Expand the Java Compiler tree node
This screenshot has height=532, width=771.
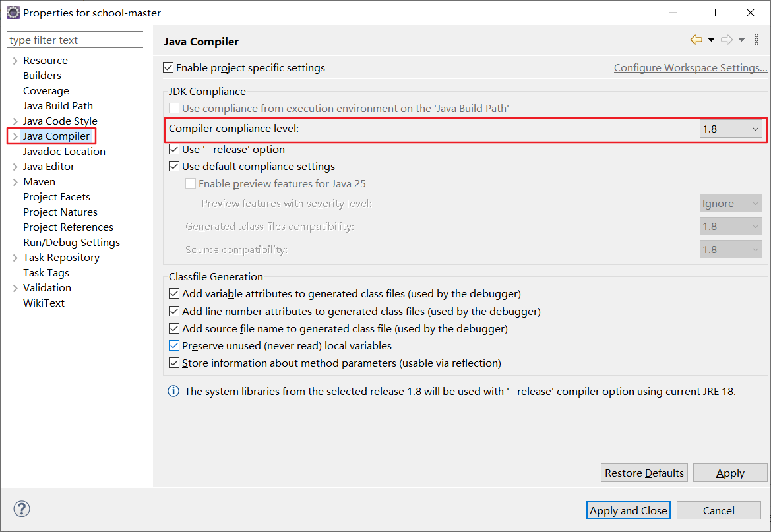coord(15,136)
